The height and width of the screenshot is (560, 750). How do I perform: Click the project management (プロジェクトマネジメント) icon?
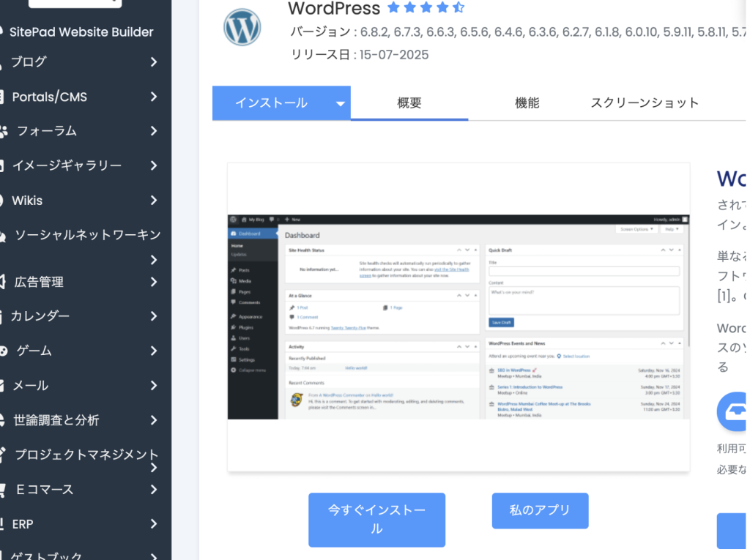[4, 455]
